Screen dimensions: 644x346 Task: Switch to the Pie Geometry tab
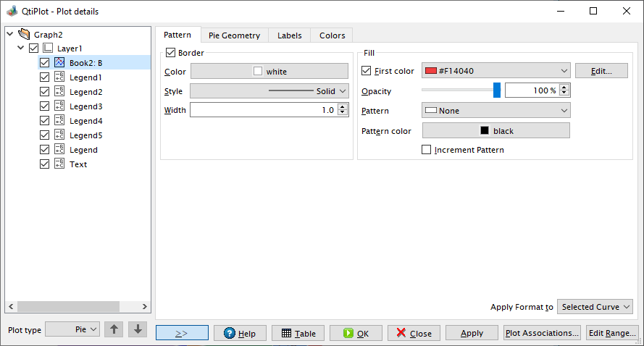(x=234, y=35)
